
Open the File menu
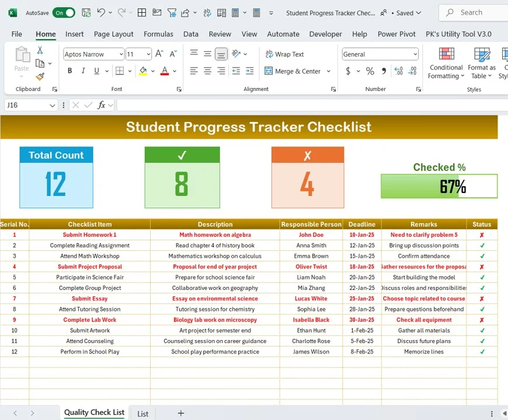click(16, 34)
